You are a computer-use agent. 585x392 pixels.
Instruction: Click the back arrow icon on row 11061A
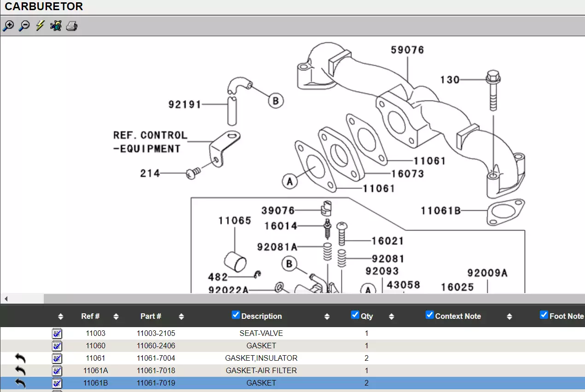point(20,370)
